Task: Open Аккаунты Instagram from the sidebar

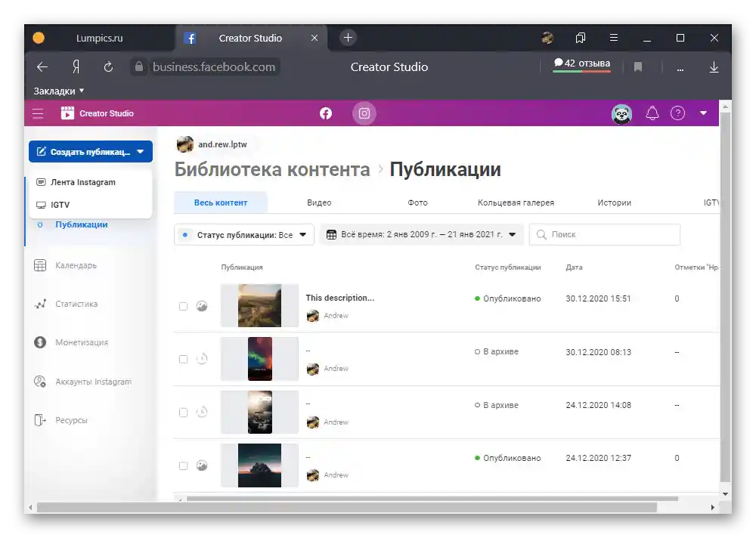Action: coord(39,382)
